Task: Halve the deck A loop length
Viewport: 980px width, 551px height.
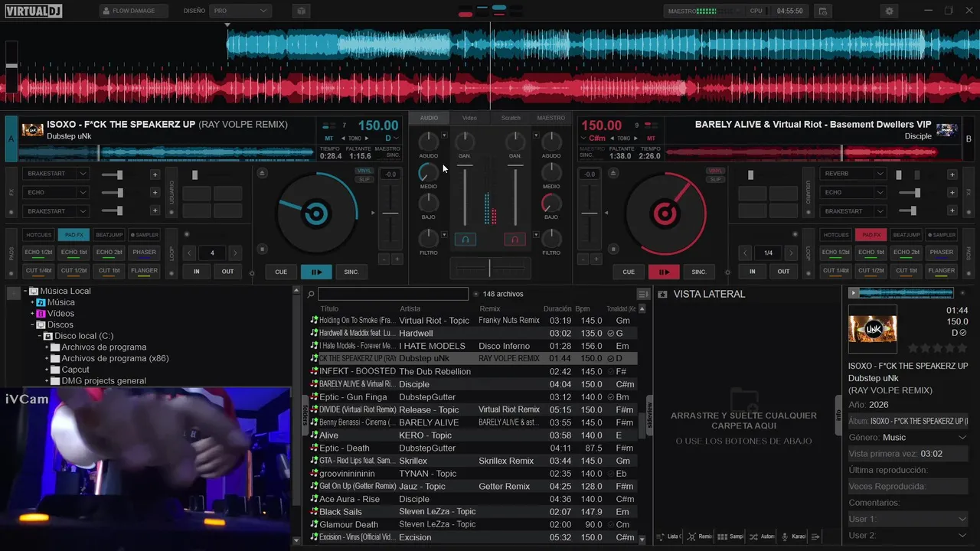Action: pyautogui.click(x=190, y=253)
